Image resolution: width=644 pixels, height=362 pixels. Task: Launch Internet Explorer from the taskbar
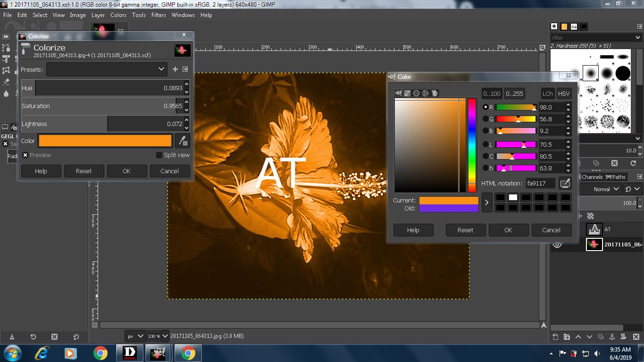pos(42,353)
